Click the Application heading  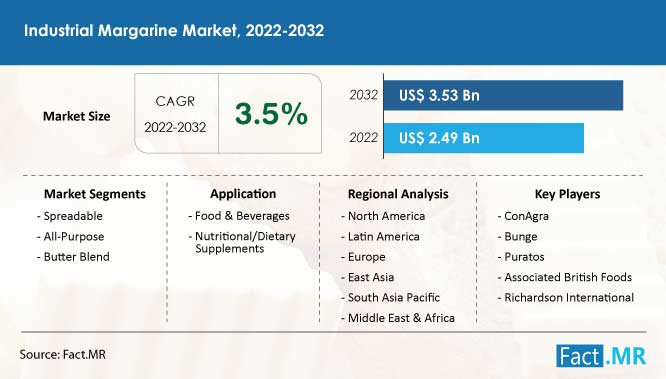click(x=243, y=194)
